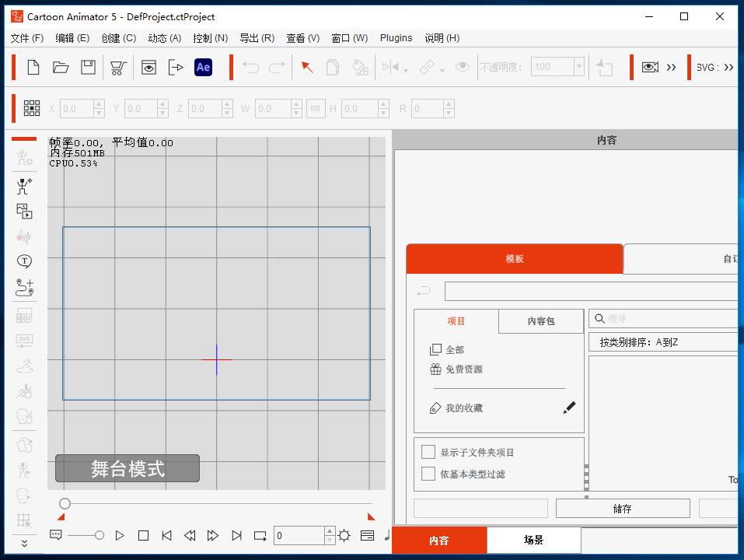Viewport: 744px width, 560px height.
Task: Enable the 显示子文件夹项目 checkbox
Action: pyautogui.click(x=428, y=452)
